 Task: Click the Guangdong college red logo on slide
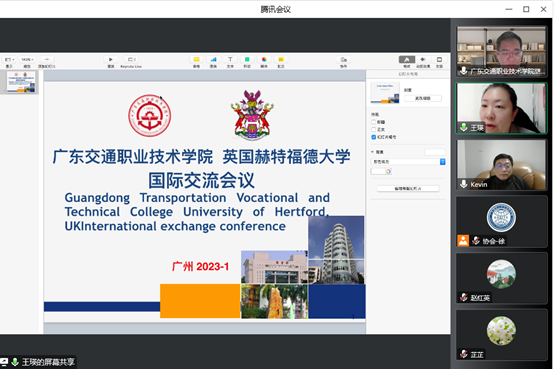(149, 115)
